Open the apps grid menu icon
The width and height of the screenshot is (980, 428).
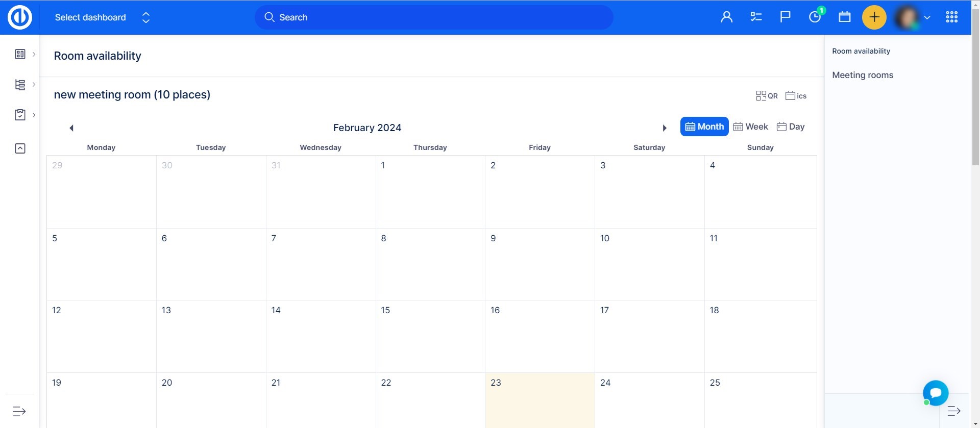tap(951, 17)
